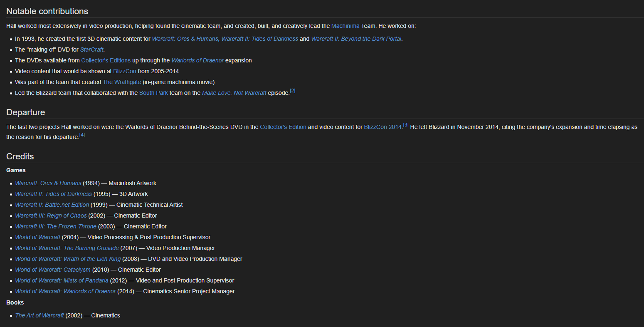The width and height of the screenshot is (644, 327).
Task: Follow the StarCraft link
Action: click(92, 50)
